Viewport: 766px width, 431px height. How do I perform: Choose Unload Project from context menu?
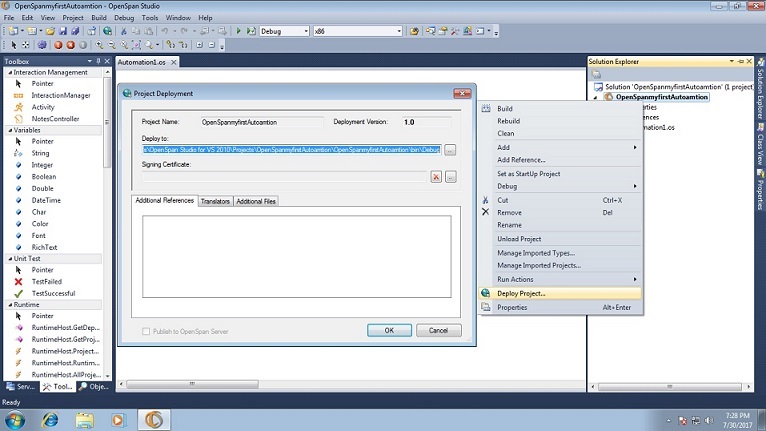pos(560,239)
